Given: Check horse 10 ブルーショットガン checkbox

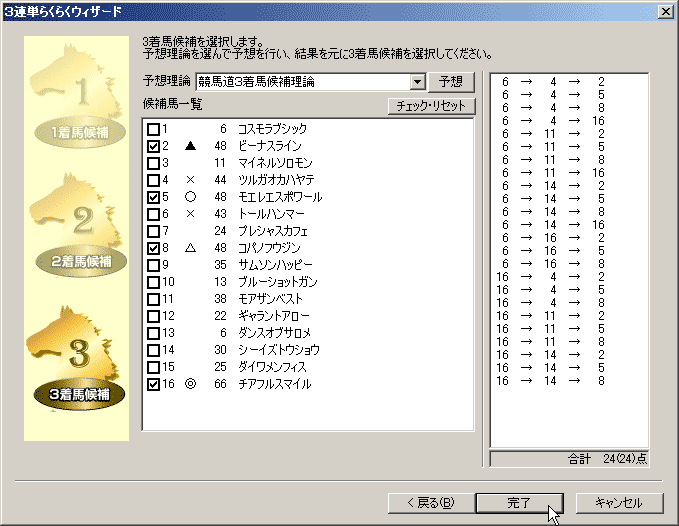Looking at the screenshot, I should [153, 282].
